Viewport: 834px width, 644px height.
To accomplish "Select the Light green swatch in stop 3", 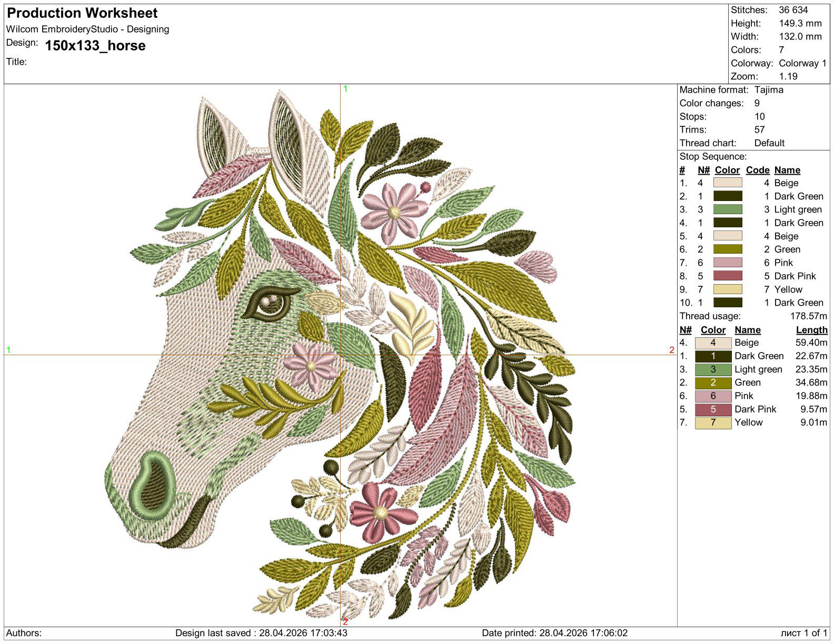I will coord(728,209).
